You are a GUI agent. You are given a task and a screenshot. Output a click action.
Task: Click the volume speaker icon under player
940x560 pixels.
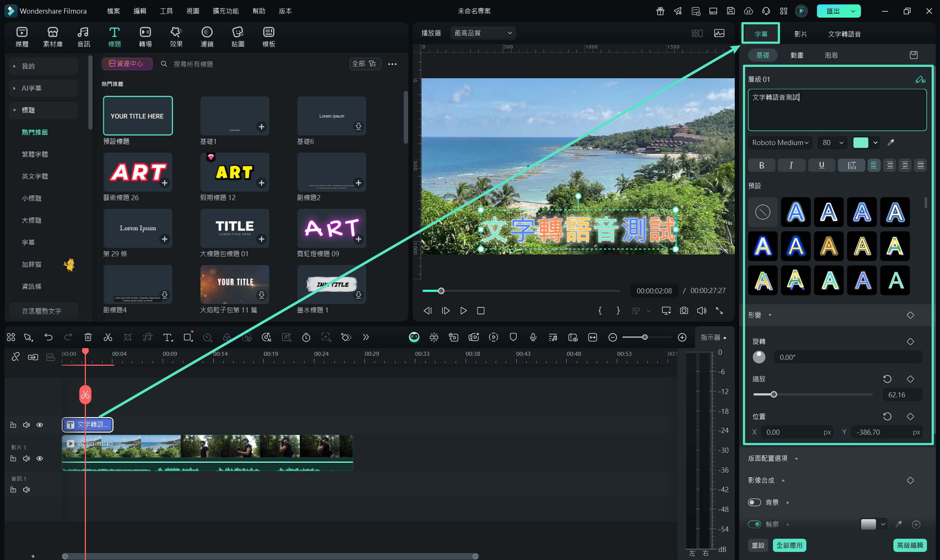(x=702, y=311)
